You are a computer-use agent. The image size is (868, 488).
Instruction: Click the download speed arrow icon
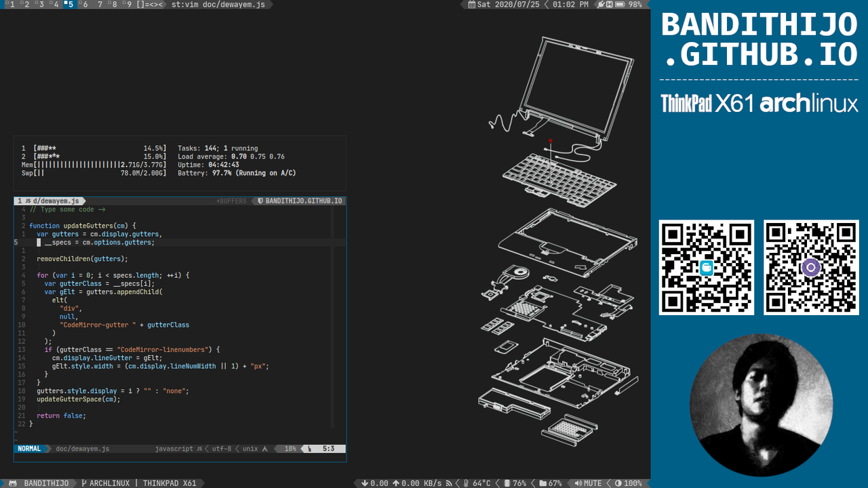coord(365,483)
